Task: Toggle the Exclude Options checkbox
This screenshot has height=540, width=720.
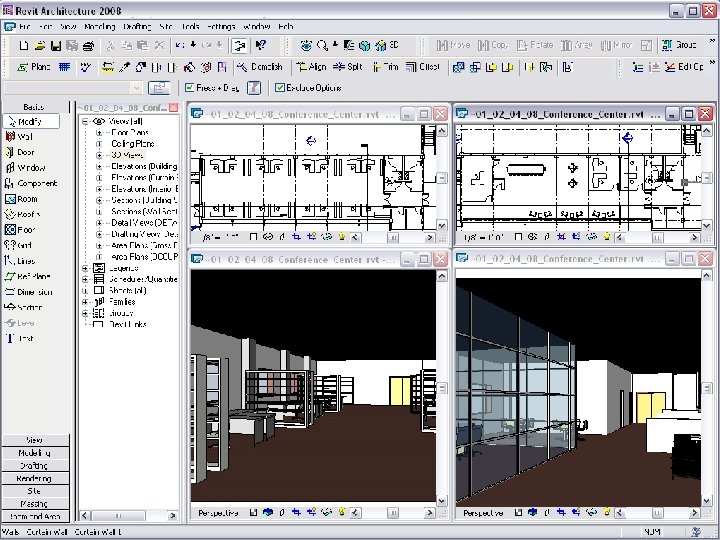Action: (278, 88)
